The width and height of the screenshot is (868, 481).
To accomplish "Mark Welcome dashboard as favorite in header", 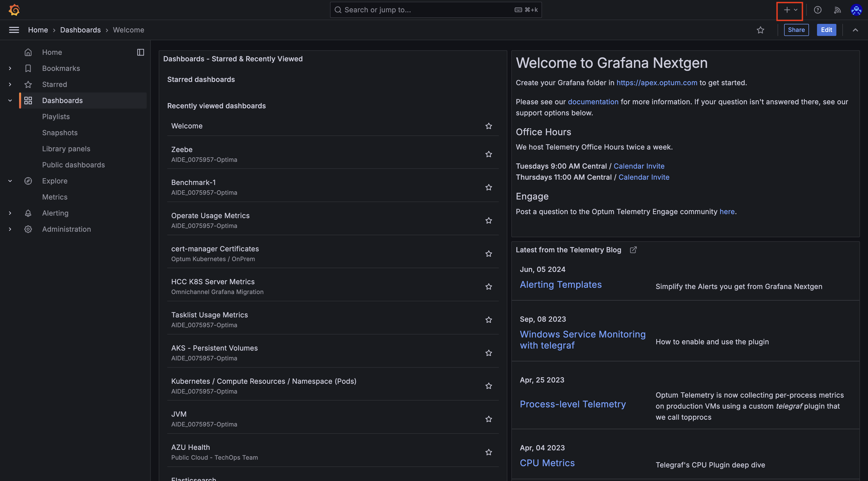I will pyautogui.click(x=760, y=30).
